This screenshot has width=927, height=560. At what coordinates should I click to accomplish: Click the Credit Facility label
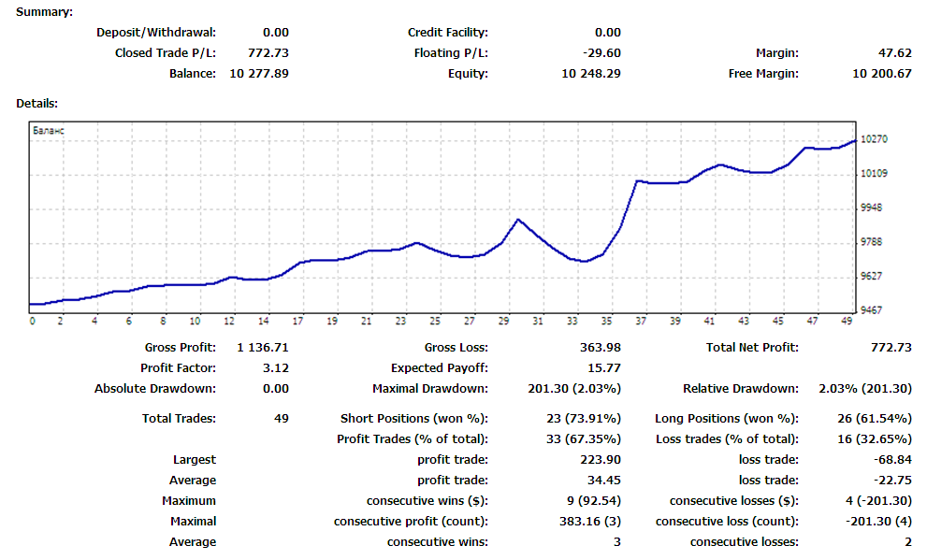click(447, 33)
